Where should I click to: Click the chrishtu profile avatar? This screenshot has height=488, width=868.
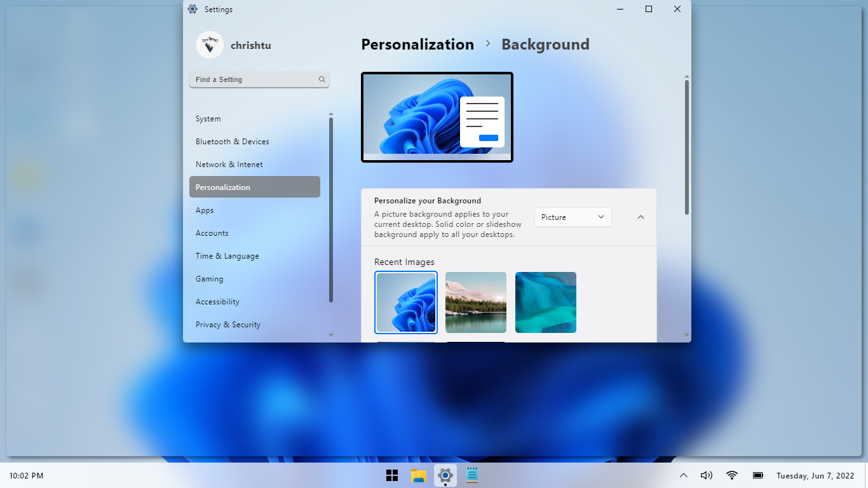click(210, 45)
